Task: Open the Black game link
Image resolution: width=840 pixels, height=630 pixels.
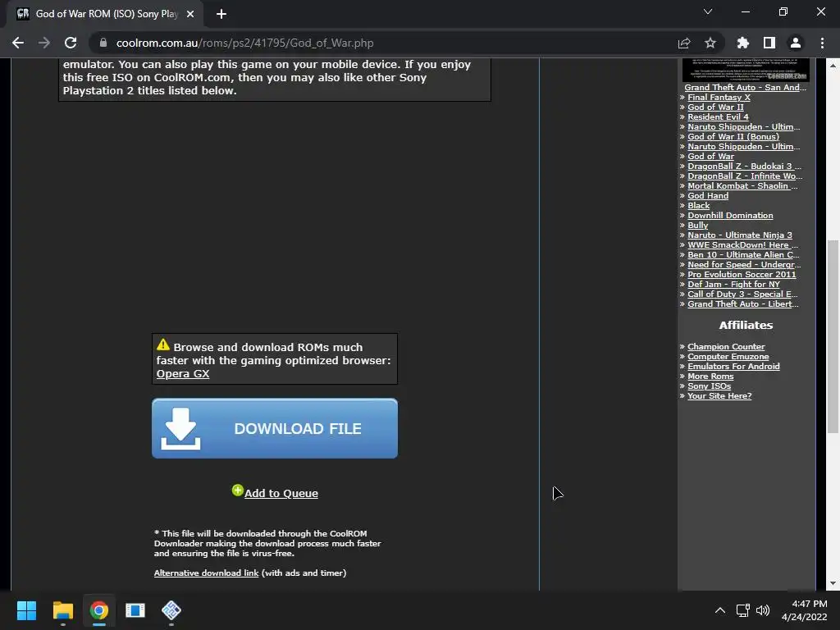Action: (699, 205)
